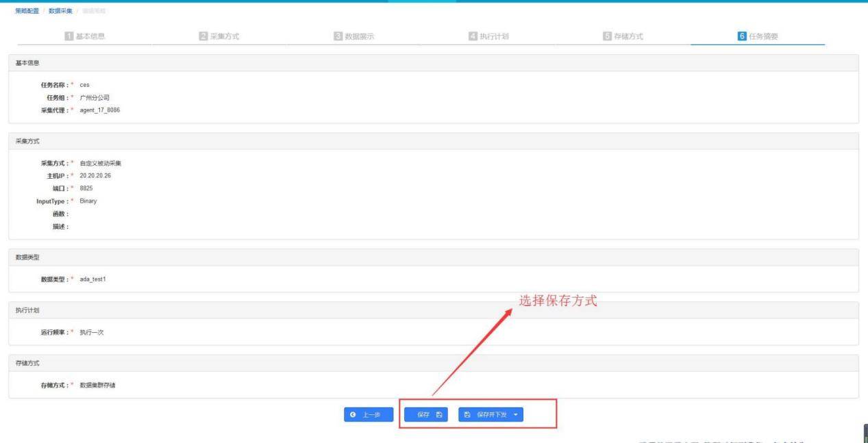Expand the 保存并下发 dropdown caret
This screenshot has width=868, height=443.
point(515,415)
